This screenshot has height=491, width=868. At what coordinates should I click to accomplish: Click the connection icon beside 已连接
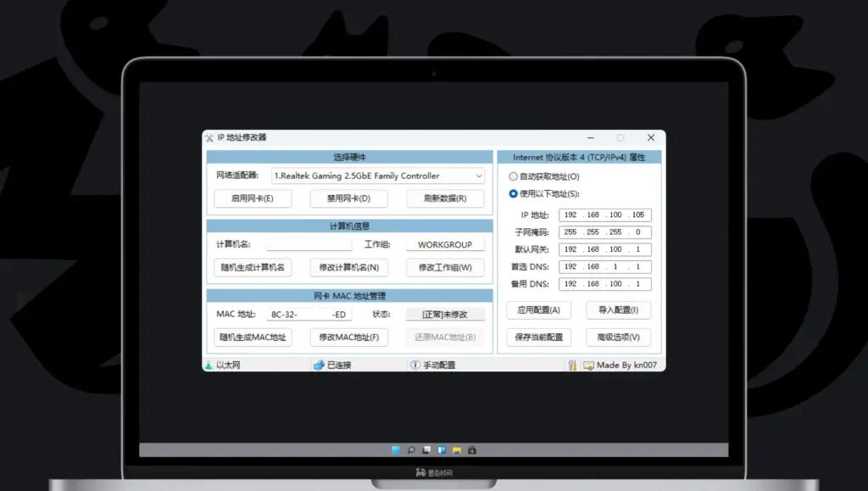tap(315, 365)
